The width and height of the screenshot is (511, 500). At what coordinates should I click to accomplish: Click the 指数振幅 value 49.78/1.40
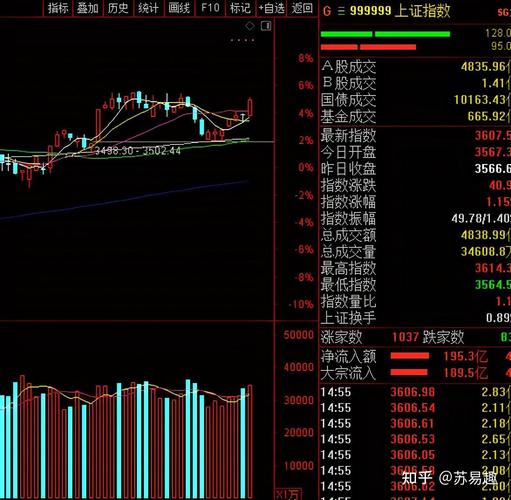coord(481,218)
